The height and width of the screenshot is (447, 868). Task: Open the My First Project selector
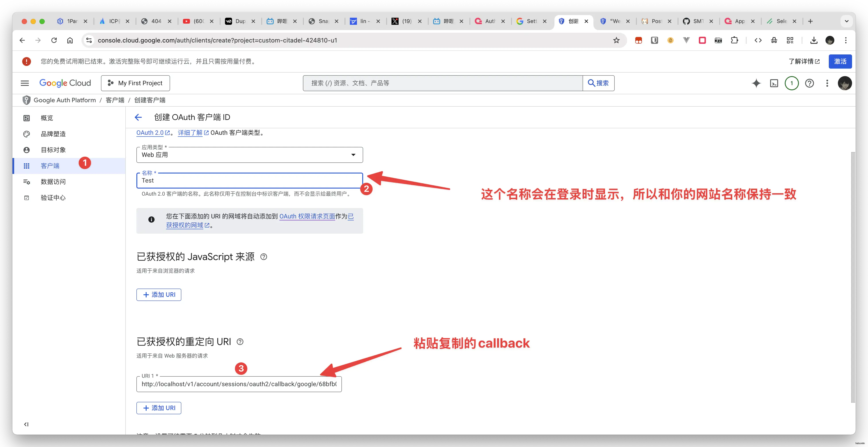pyautogui.click(x=136, y=83)
